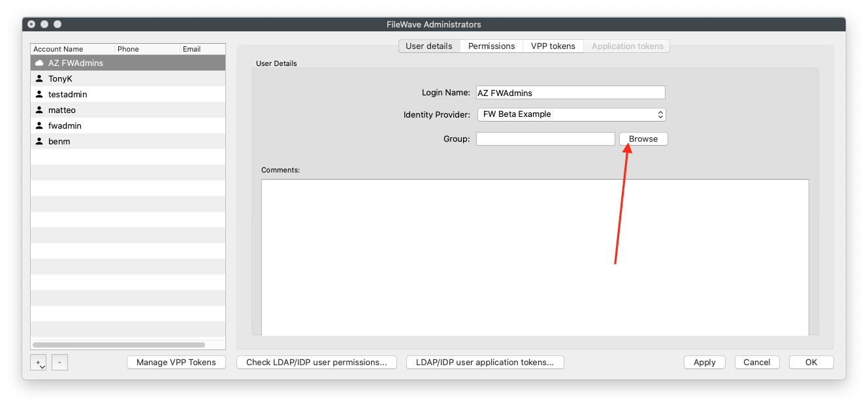This screenshot has width=868, height=407.
Task: Remove account with minus button
Action: pyautogui.click(x=59, y=362)
